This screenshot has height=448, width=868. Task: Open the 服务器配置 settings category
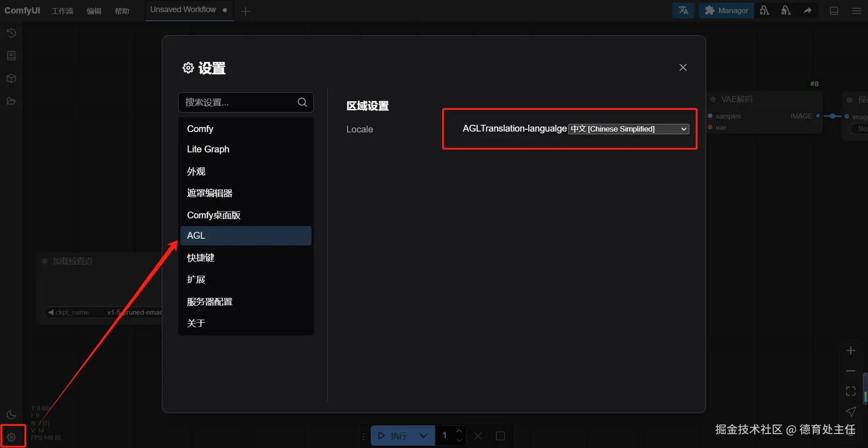pos(246,302)
